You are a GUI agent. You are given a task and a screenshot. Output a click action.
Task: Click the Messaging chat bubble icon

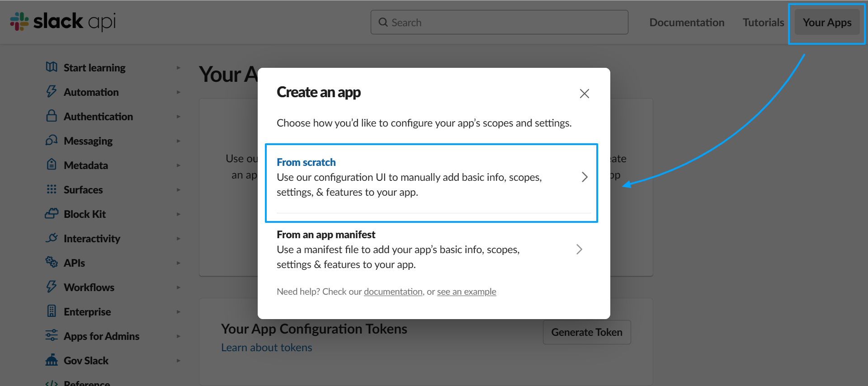tap(52, 141)
